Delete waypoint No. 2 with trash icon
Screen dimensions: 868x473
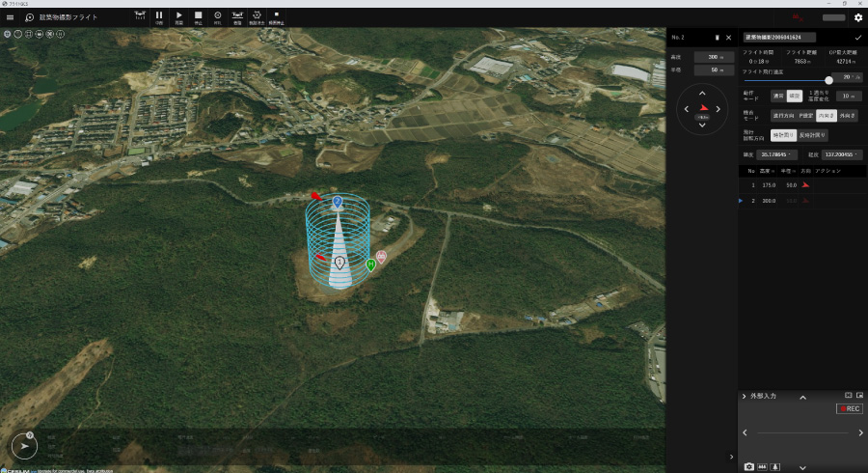point(717,38)
